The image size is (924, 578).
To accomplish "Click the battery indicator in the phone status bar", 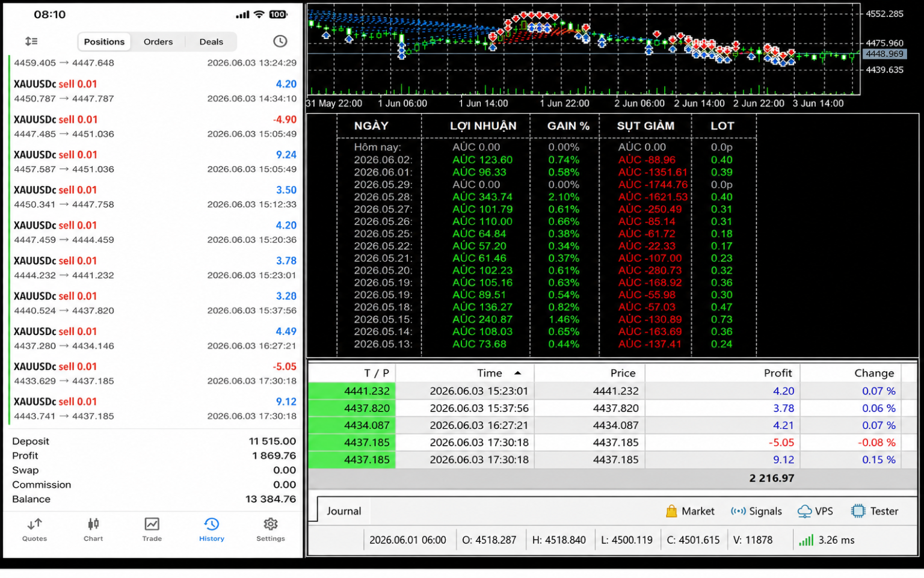I will 278,14.
